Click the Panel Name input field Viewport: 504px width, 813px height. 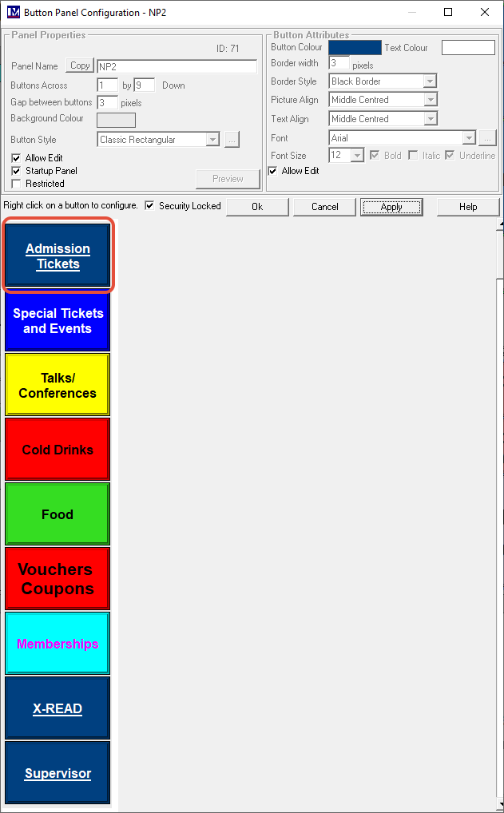[177, 66]
